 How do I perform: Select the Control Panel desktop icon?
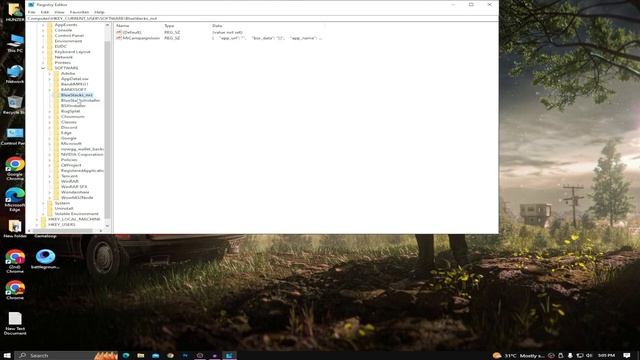(x=14, y=136)
